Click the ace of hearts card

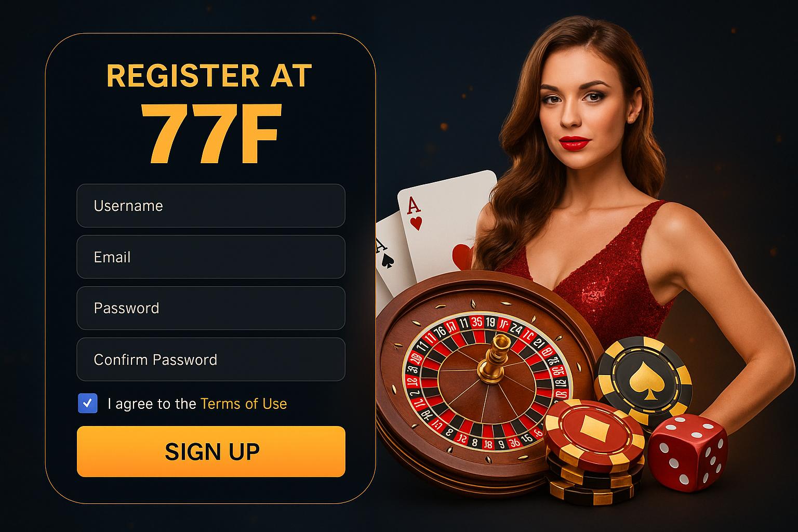pyautogui.click(x=447, y=221)
